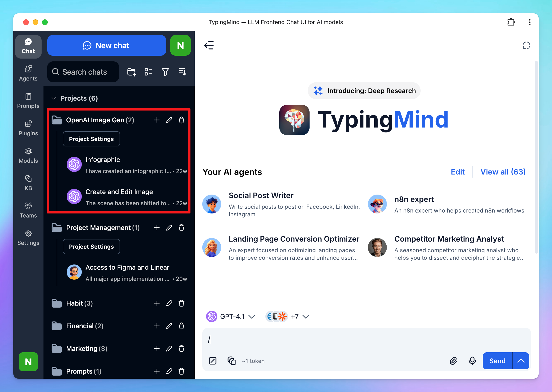The width and height of the screenshot is (552, 392).
Task: Click the sort chats icon
Action: (182, 72)
